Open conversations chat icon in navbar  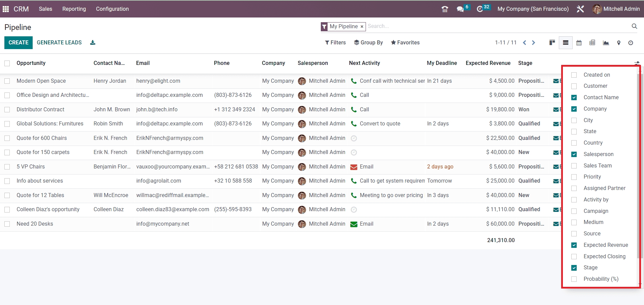click(460, 9)
